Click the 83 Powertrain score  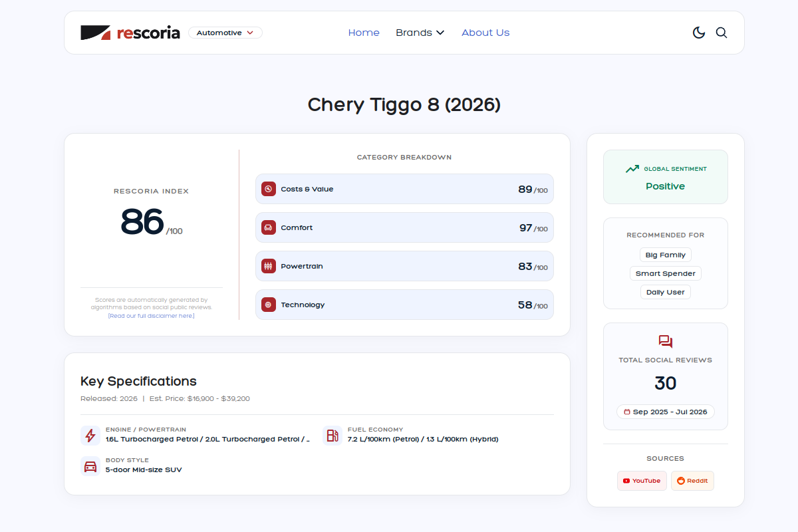pos(525,267)
